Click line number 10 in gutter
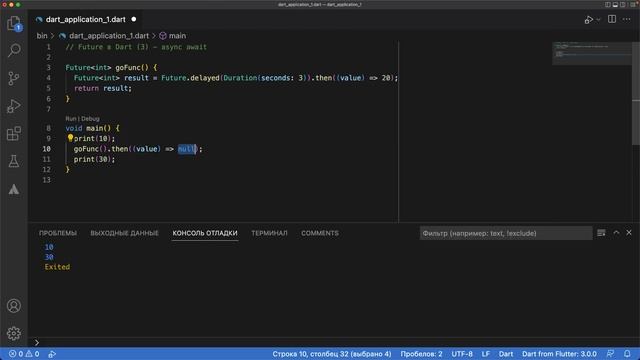The height and width of the screenshot is (360, 640). point(47,149)
